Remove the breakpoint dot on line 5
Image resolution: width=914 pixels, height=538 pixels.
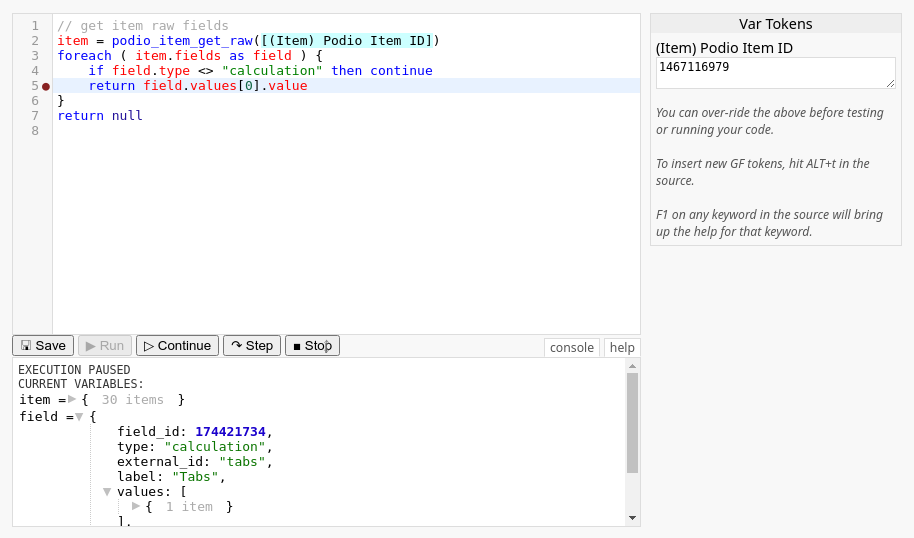click(46, 86)
